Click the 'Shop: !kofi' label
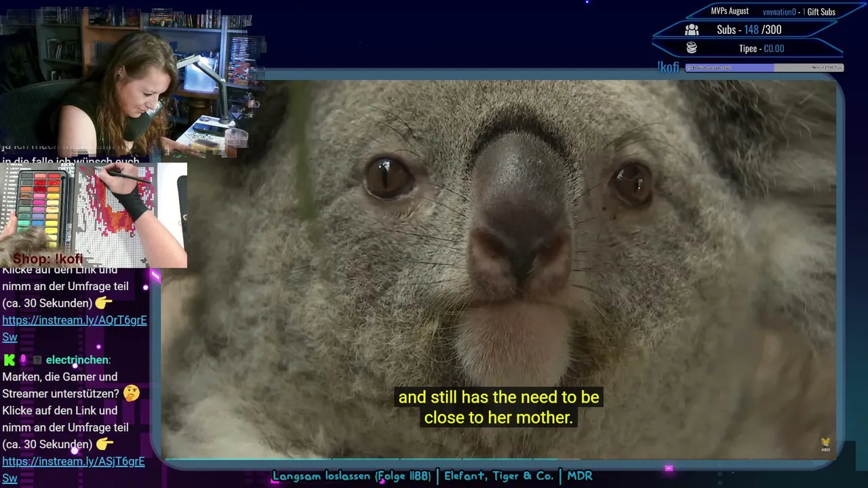868x488 pixels. tap(47, 259)
